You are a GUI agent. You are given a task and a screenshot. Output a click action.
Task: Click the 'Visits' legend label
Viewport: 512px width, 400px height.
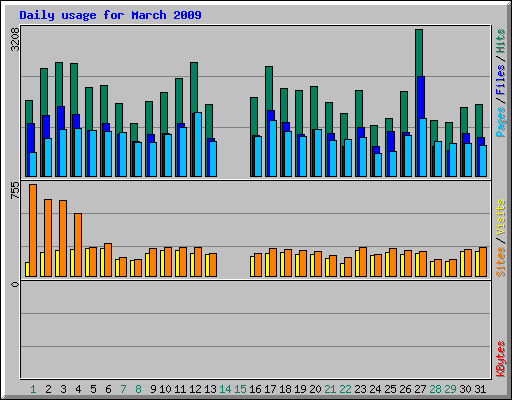tap(500, 218)
